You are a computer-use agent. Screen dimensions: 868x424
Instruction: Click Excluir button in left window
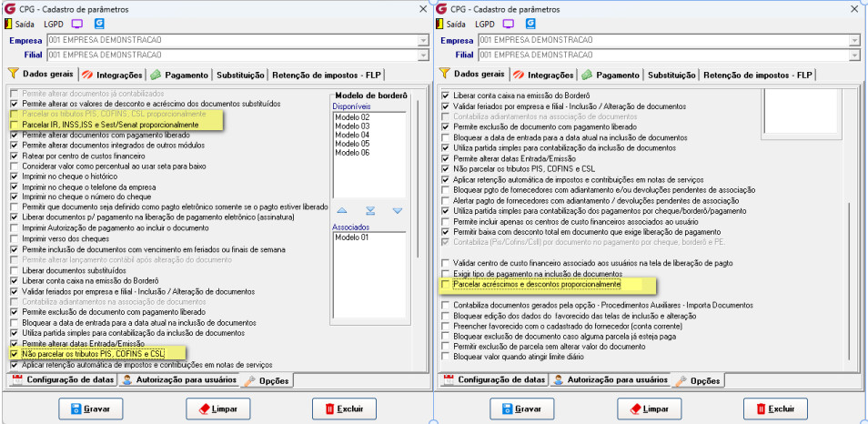344,409
